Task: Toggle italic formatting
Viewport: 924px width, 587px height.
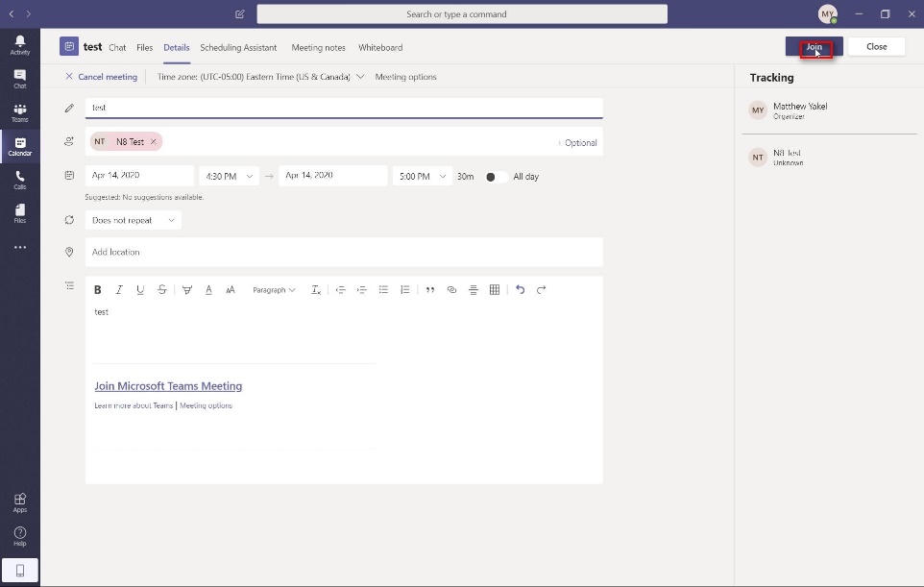Action: point(119,289)
